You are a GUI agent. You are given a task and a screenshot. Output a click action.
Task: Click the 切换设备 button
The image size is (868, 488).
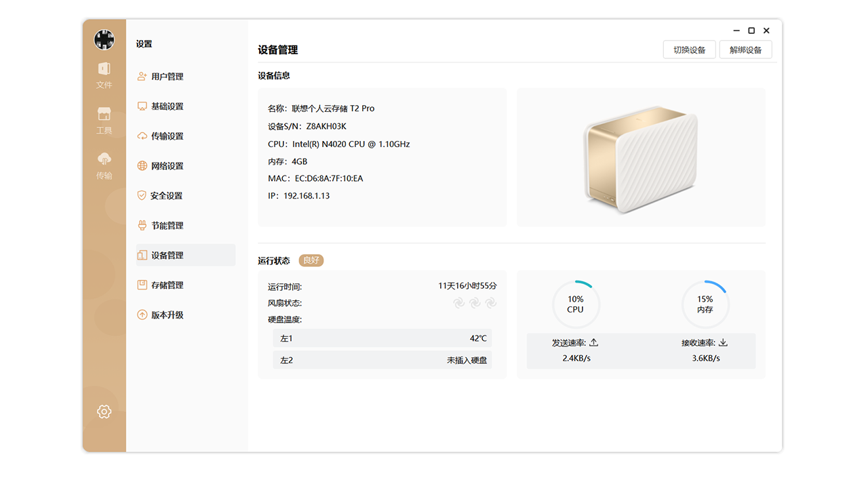[x=689, y=49]
